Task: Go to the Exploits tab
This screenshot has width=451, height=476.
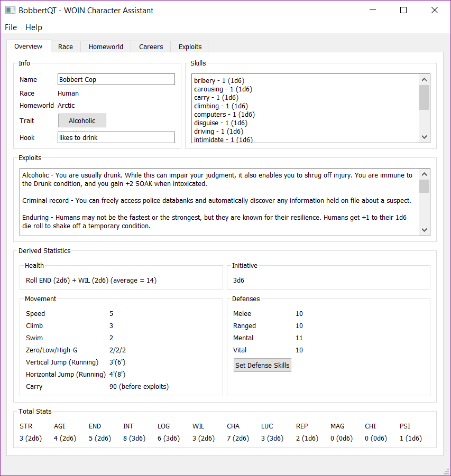Action: coord(190,46)
